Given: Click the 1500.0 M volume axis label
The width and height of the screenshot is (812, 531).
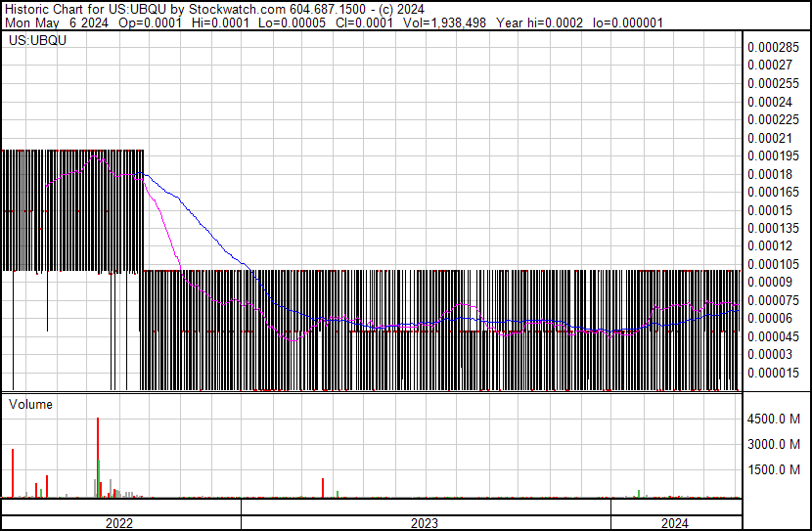Looking at the screenshot, I should 774,469.
